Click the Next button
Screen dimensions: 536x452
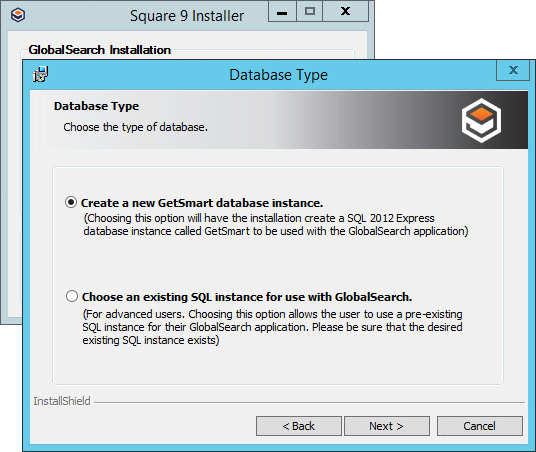pyautogui.click(x=387, y=426)
